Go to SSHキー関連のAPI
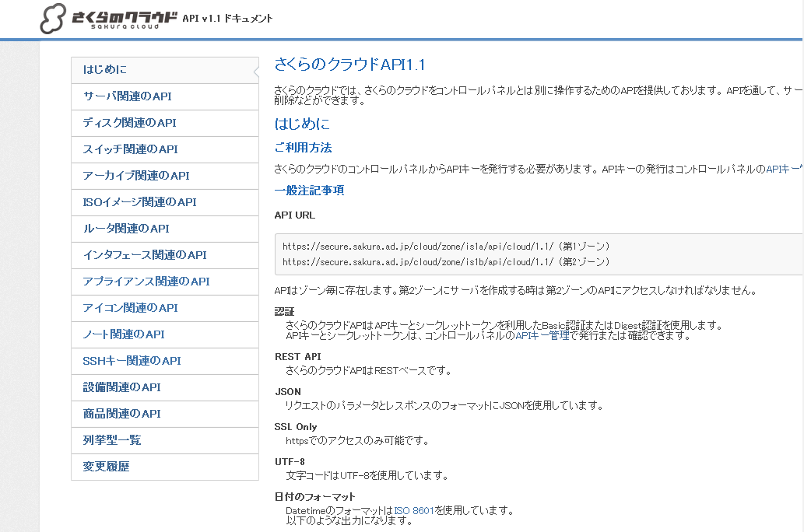The height and width of the screenshot is (532, 804). point(132,361)
